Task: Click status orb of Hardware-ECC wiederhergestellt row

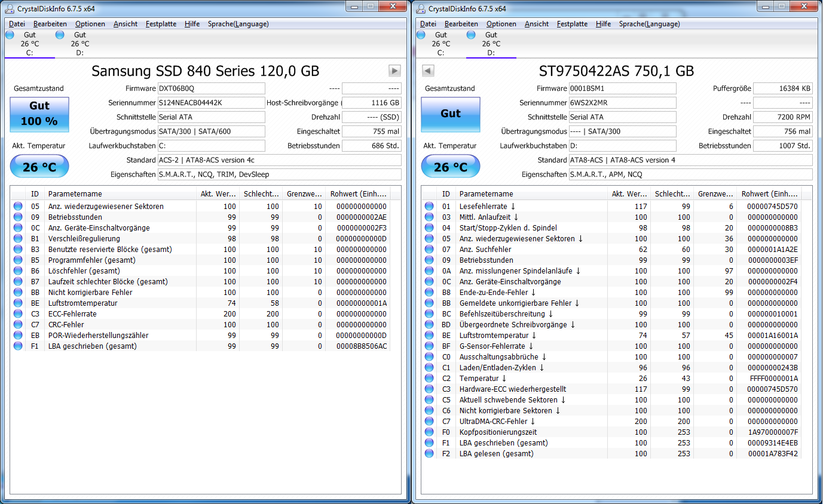Action: pyautogui.click(x=429, y=389)
